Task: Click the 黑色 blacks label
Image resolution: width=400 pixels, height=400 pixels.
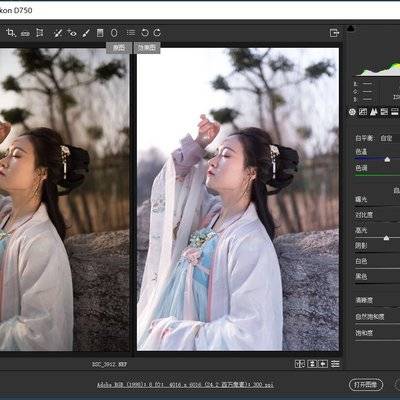Action: [x=361, y=276]
